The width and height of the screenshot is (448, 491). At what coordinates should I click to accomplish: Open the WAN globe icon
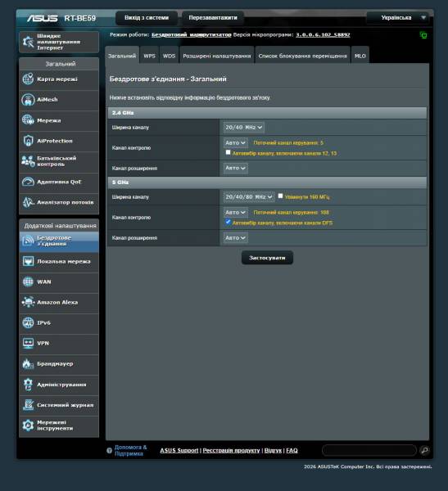point(28,282)
